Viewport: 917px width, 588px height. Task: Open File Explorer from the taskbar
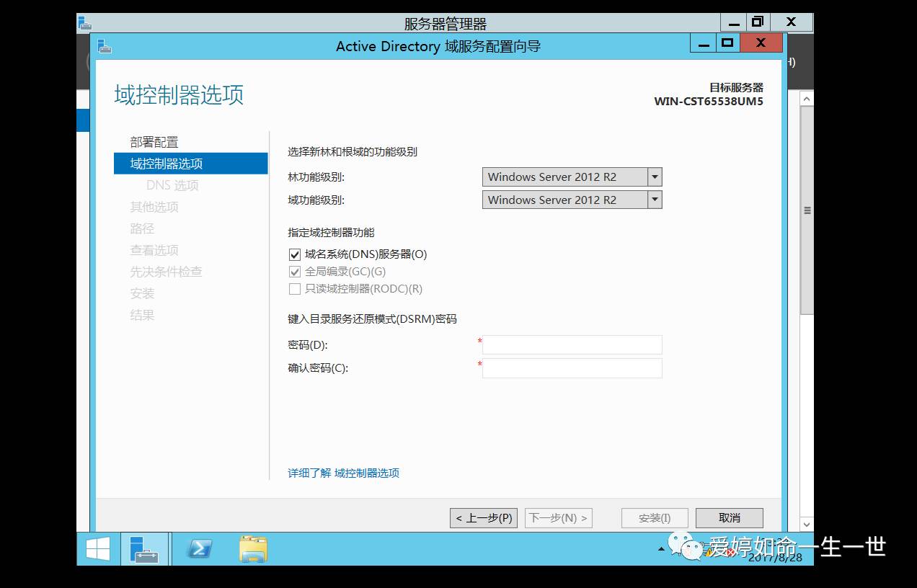click(x=253, y=549)
